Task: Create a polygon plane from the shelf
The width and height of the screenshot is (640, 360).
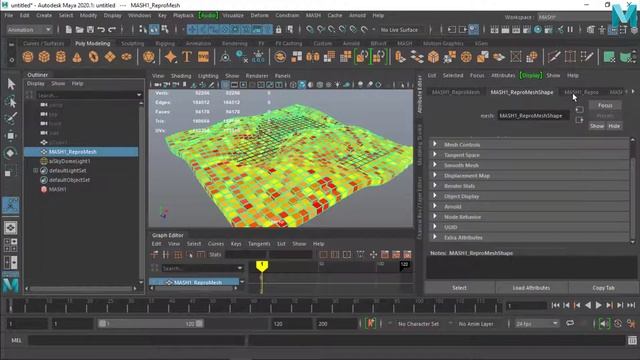Action: click(x=110, y=57)
